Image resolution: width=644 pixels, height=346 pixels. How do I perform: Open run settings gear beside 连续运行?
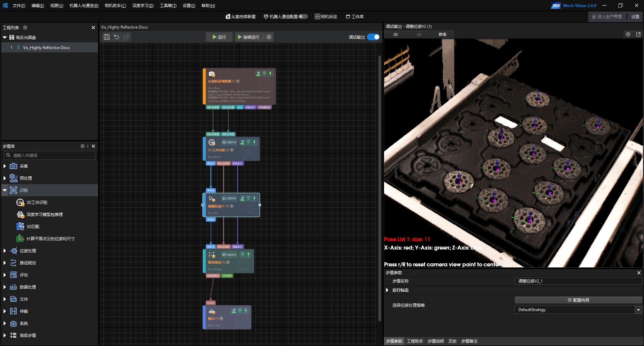click(x=269, y=37)
